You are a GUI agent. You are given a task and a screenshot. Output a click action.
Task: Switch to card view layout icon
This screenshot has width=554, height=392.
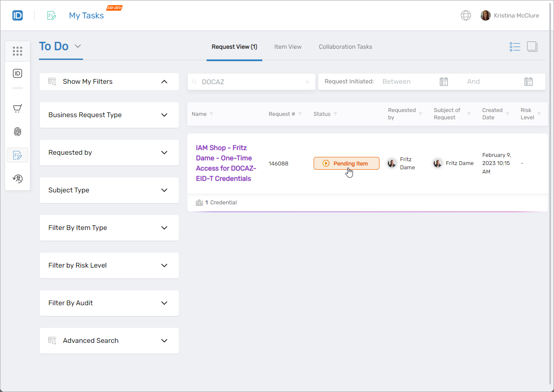532,47
